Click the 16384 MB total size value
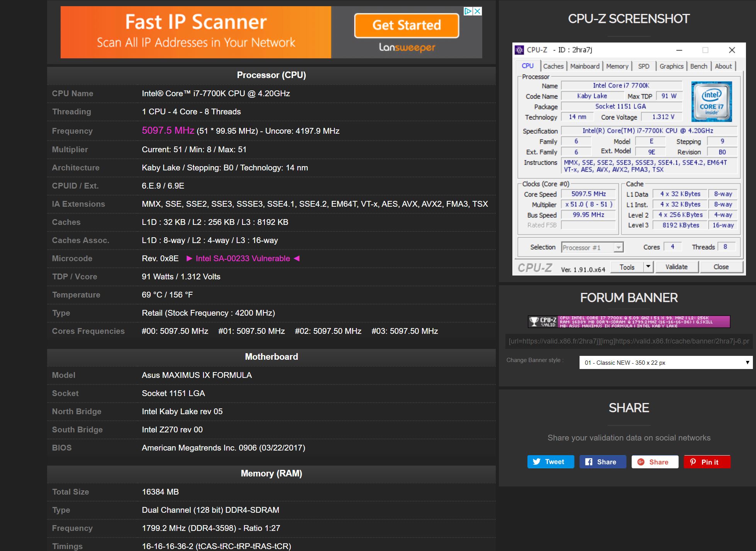 click(160, 492)
